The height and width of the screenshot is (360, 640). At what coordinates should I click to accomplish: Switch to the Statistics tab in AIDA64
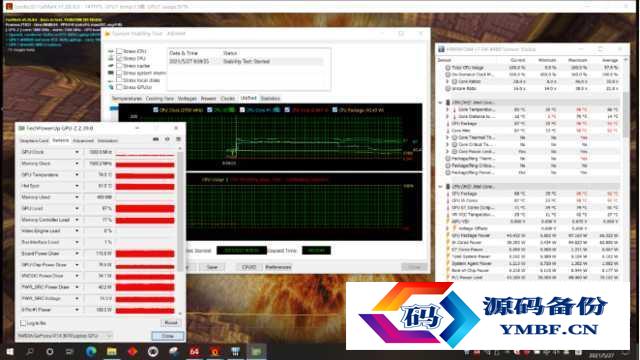(270, 98)
